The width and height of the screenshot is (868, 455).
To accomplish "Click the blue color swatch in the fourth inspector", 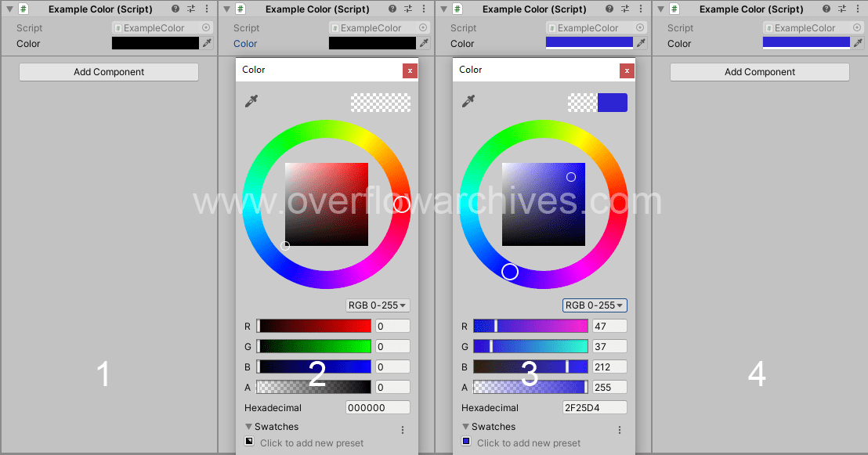I will (x=806, y=43).
